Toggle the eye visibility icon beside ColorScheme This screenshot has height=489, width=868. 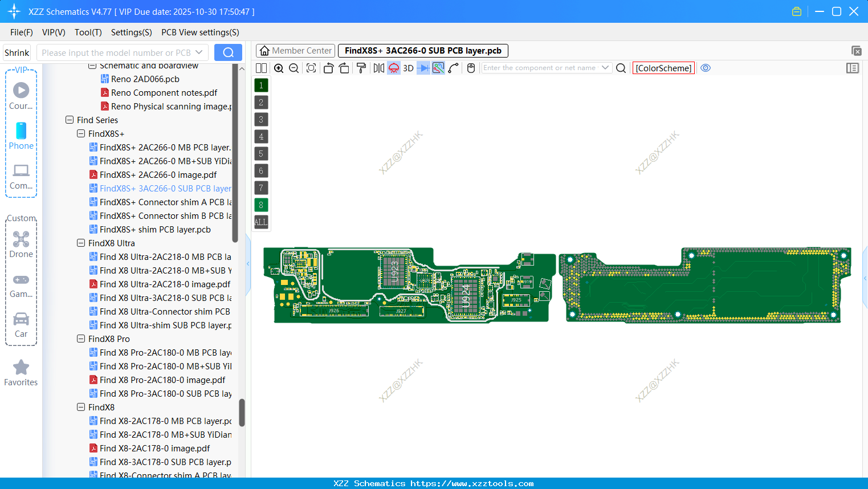coord(706,68)
